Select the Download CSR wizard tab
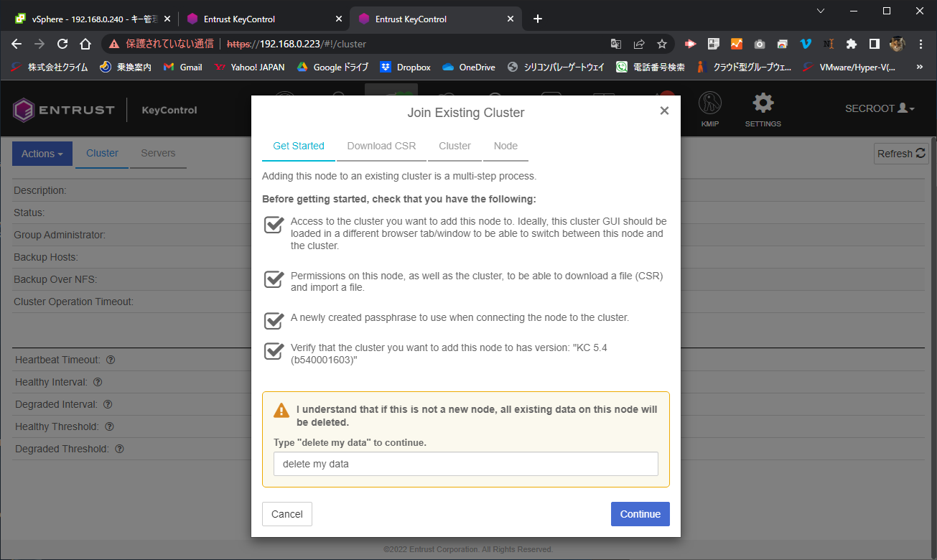 tap(381, 146)
